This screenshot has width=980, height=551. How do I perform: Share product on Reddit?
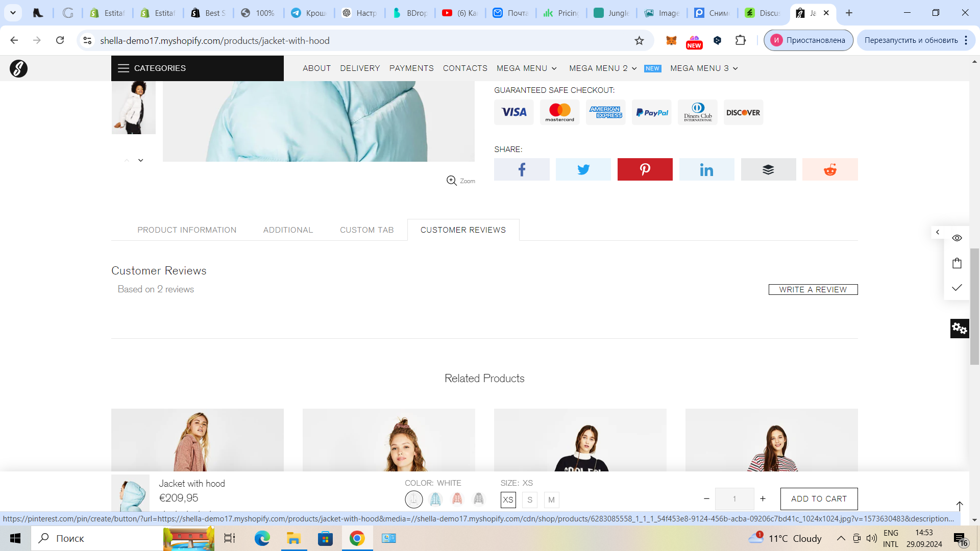[830, 169]
